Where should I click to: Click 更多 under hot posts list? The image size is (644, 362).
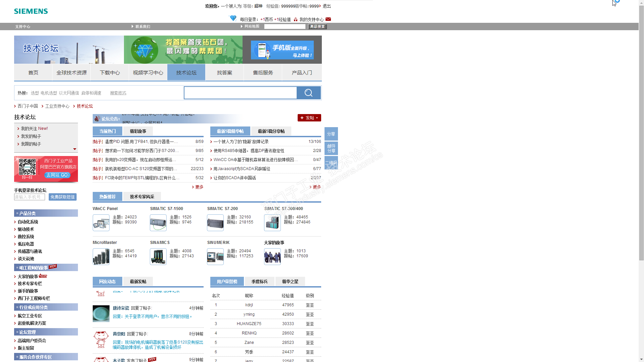pyautogui.click(x=199, y=187)
